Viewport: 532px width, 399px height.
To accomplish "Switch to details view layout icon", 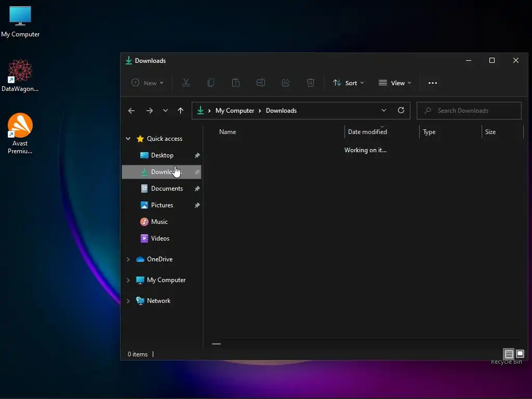I will click(x=509, y=354).
